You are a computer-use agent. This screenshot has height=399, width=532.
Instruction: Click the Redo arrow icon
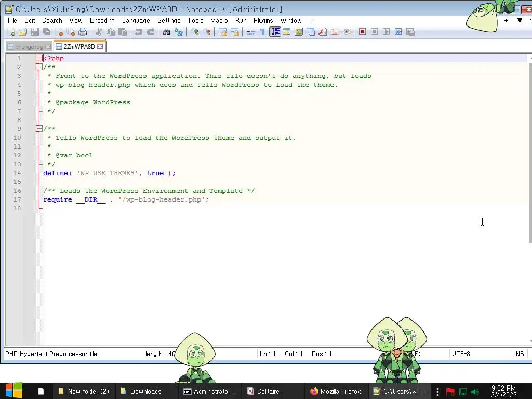tap(150, 32)
